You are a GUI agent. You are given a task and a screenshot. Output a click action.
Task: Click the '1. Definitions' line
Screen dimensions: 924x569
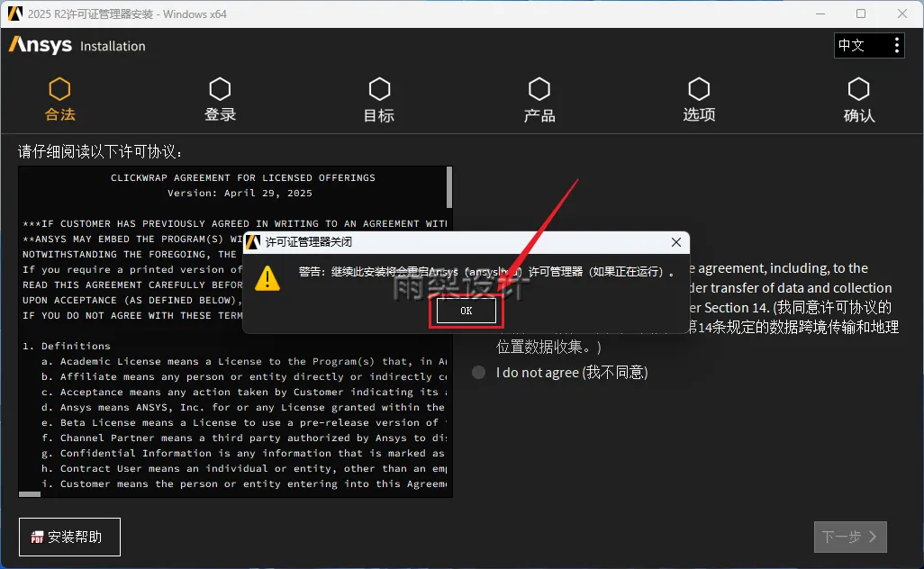coord(67,347)
